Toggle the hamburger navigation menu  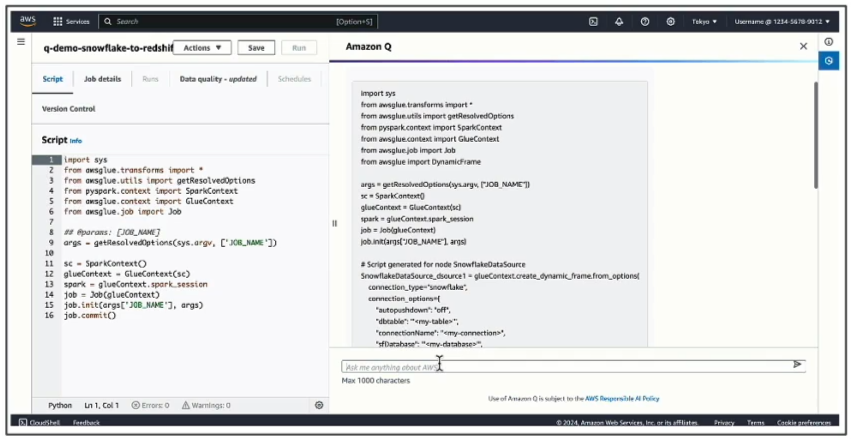coord(21,41)
